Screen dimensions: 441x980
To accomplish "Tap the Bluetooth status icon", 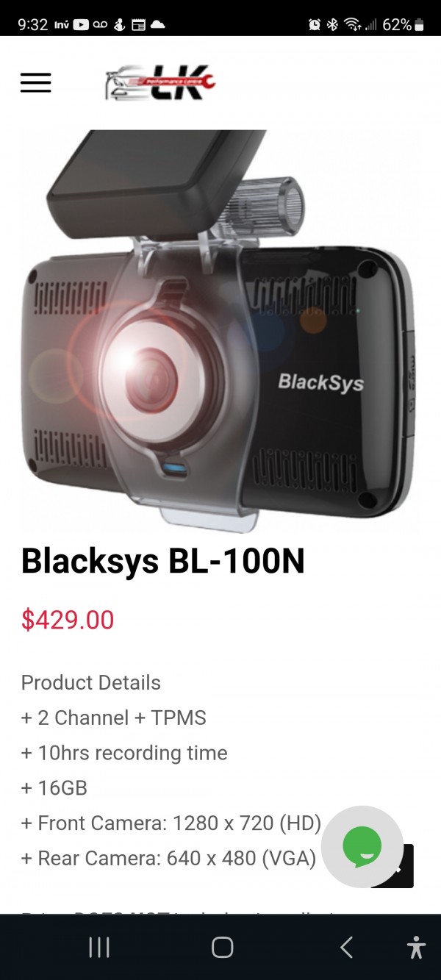I will pos(332,24).
